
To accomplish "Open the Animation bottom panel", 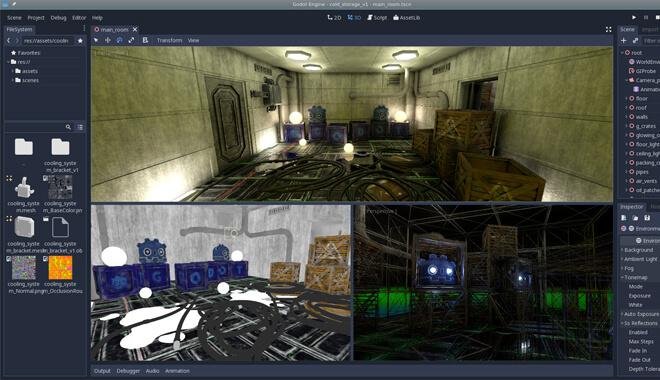I will (x=177, y=371).
